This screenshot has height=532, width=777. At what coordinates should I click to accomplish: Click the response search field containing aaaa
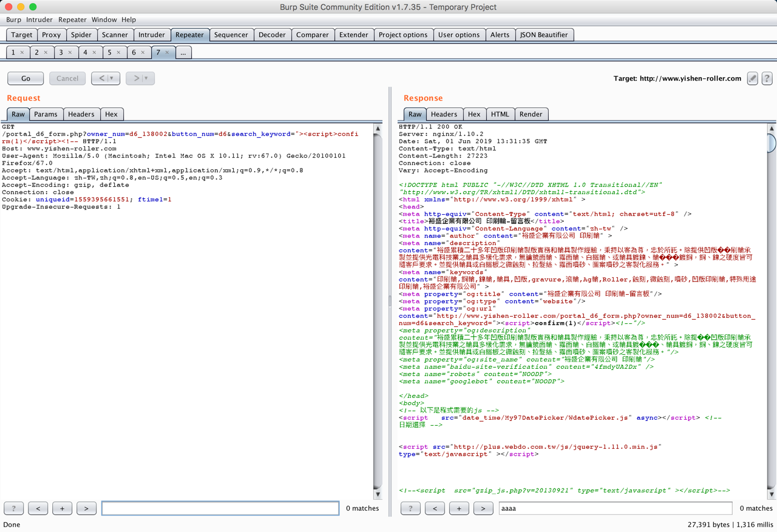point(616,508)
